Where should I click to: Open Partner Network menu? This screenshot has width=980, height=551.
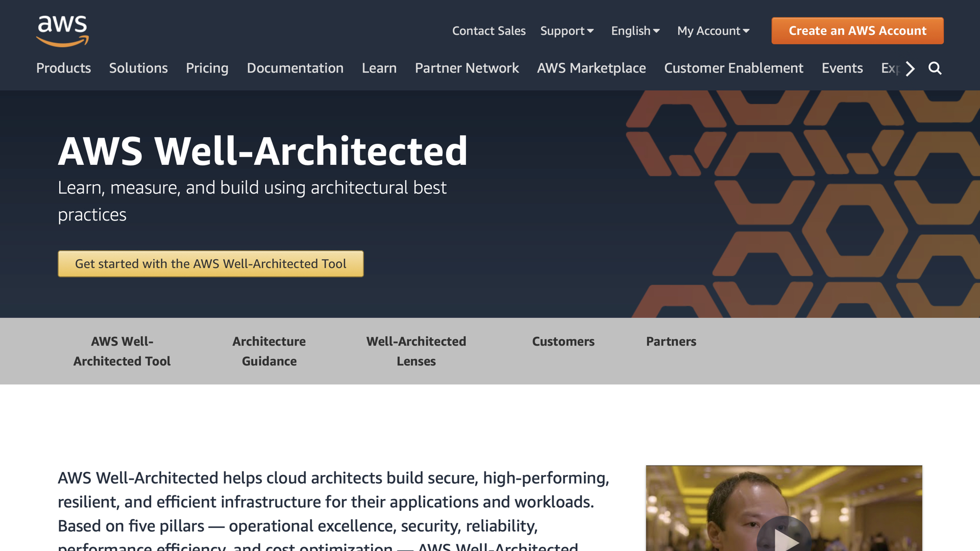[x=467, y=68]
